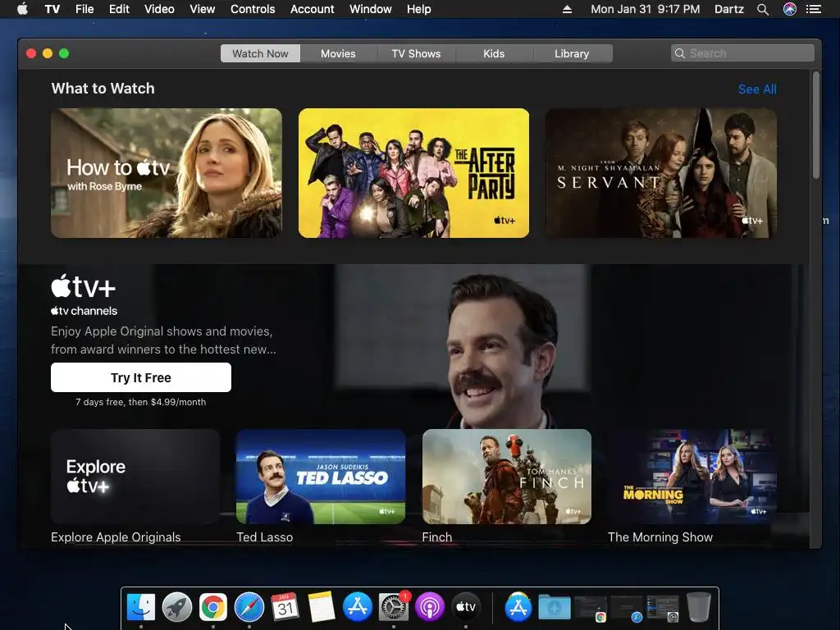Switch to the Movies tab
The height and width of the screenshot is (630, 840).
coord(338,53)
